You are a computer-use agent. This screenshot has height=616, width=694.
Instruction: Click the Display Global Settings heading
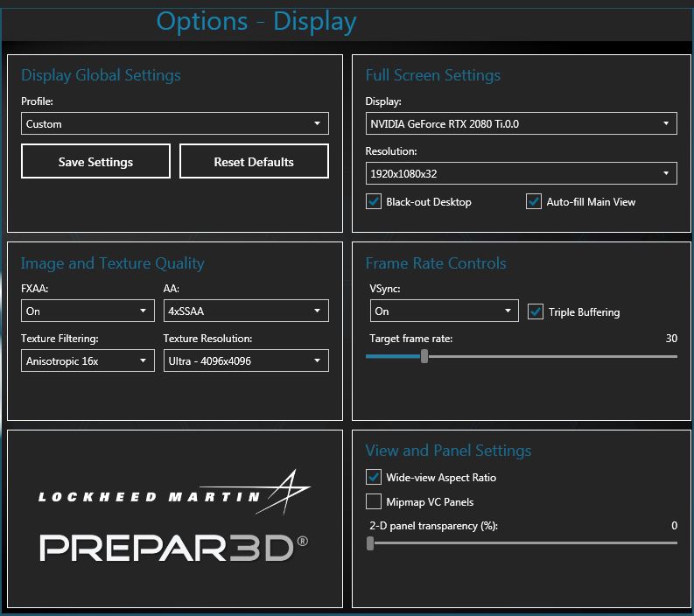(101, 75)
